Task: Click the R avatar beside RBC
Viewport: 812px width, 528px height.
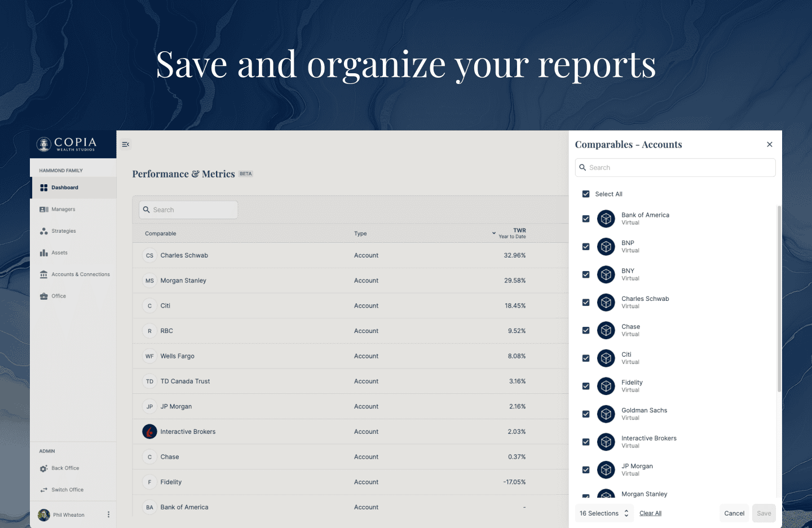Action: pyautogui.click(x=149, y=331)
